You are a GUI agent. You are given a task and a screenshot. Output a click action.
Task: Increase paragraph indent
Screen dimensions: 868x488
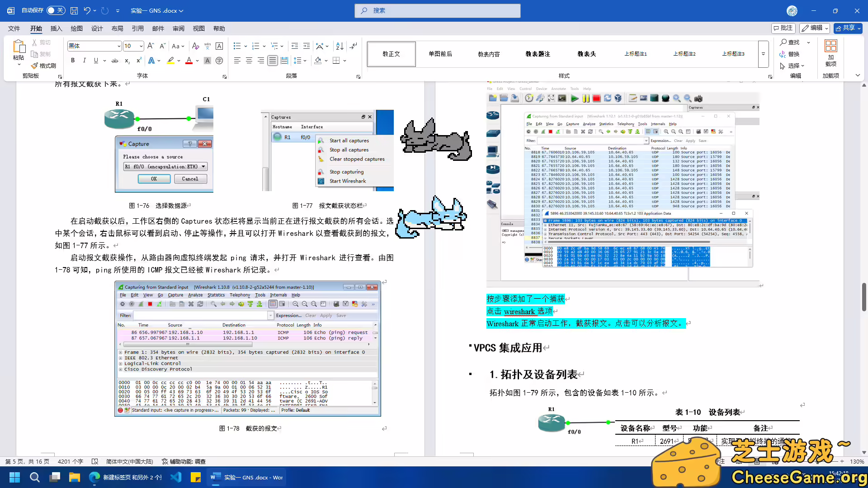[307, 46]
